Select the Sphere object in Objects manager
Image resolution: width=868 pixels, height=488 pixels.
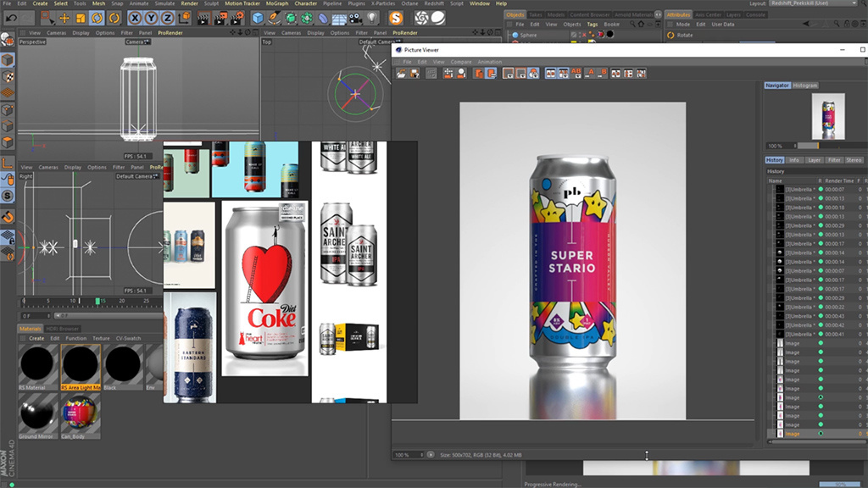point(528,34)
